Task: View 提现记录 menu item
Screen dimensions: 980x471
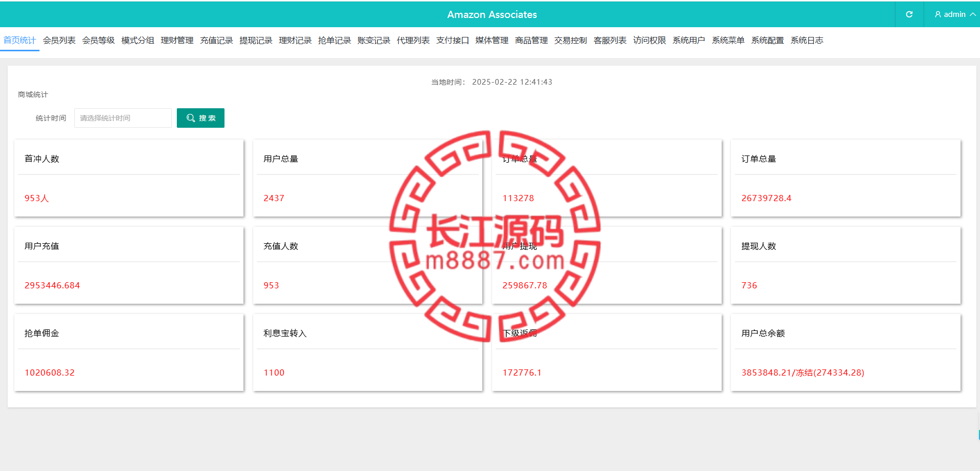Action: point(256,40)
